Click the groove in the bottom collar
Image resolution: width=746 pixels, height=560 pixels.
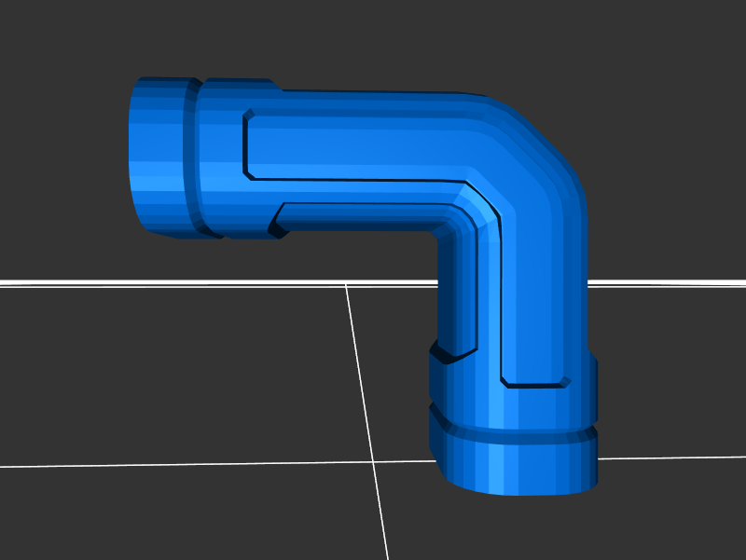(x=513, y=431)
